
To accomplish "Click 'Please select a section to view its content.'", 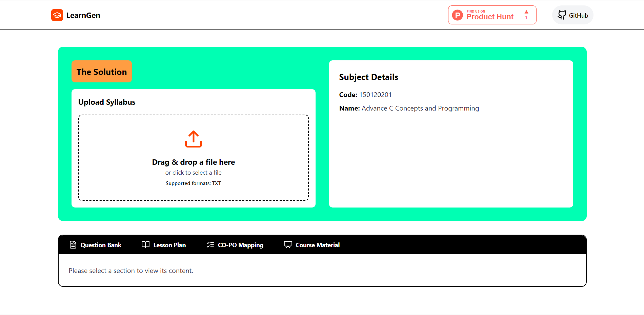I will (x=131, y=271).
